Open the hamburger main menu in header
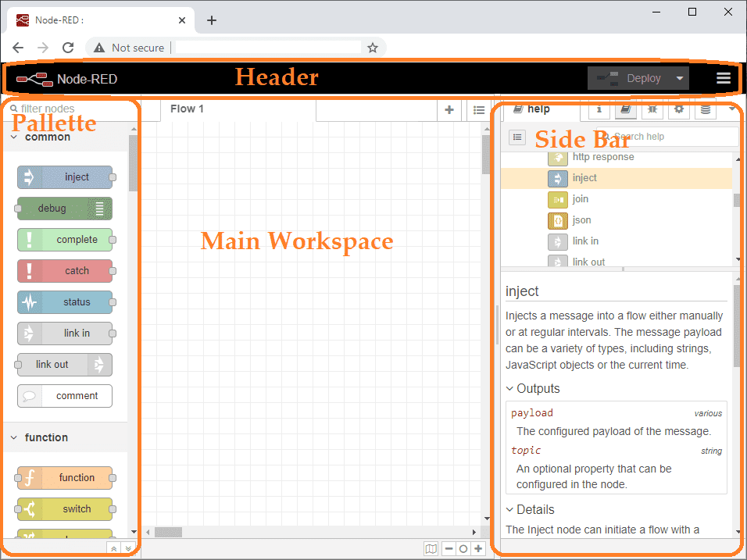Image resolution: width=747 pixels, height=560 pixels. pos(724,78)
